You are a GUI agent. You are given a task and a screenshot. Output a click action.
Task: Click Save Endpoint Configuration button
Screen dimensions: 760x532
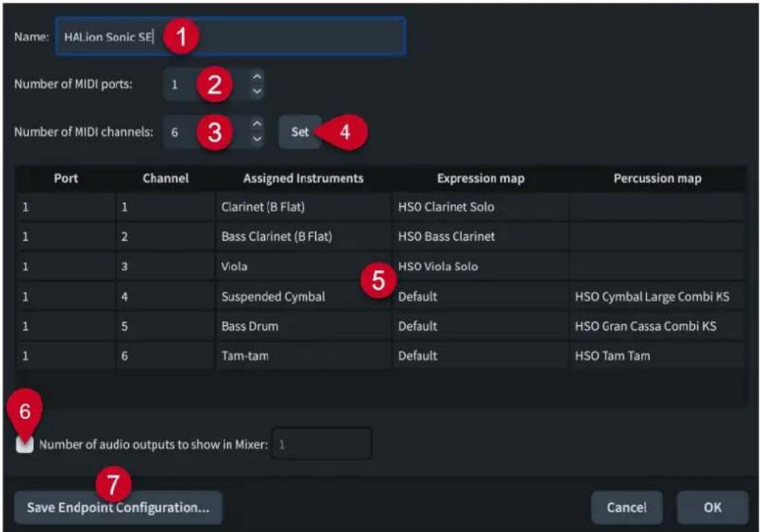click(x=118, y=507)
